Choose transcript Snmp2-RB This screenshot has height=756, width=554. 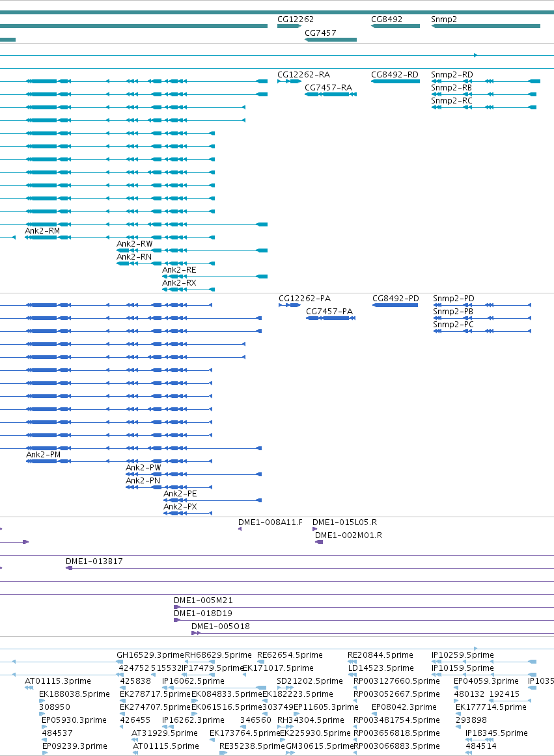pos(451,88)
